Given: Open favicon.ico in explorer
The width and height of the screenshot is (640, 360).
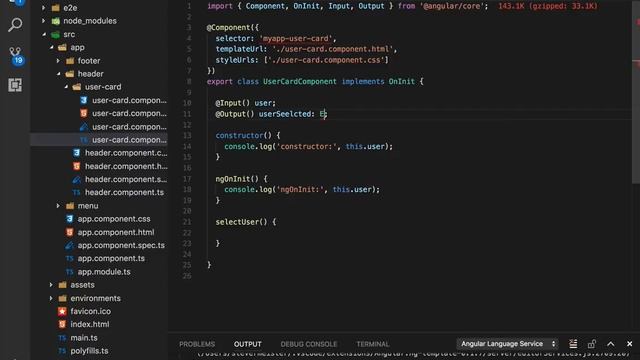Looking at the screenshot, I should click(91, 311).
